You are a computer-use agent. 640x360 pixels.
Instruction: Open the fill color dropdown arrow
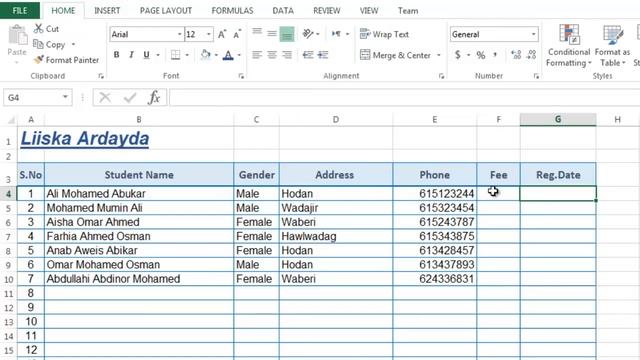pyautogui.click(x=216, y=55)
